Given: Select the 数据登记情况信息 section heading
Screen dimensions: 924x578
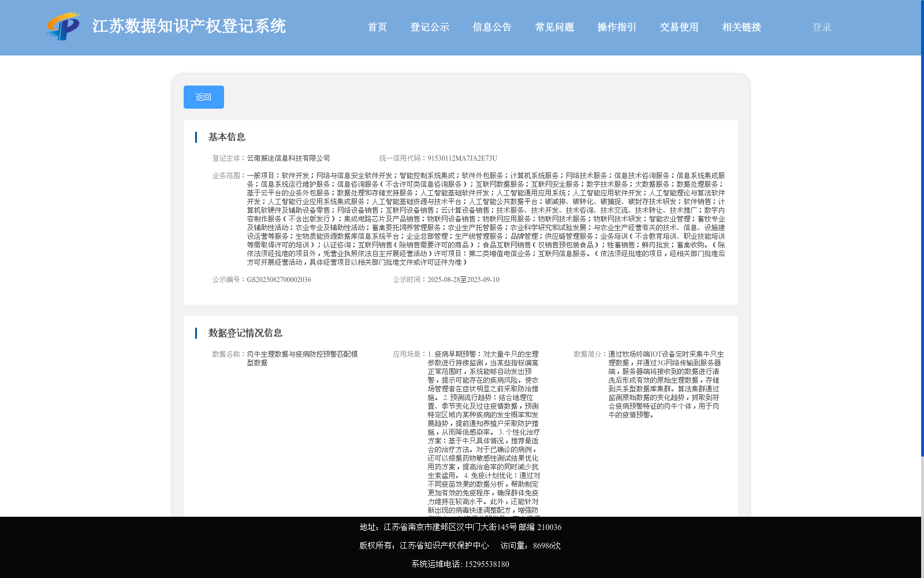Looking at the screenshot, I should (245, 333).
